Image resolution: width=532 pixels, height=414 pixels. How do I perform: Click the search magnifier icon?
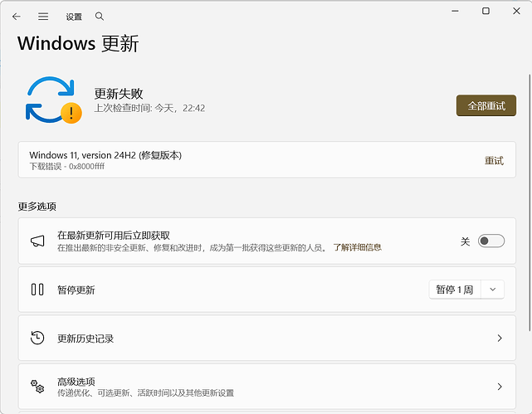pyautogui.click(x=100, y=17)
